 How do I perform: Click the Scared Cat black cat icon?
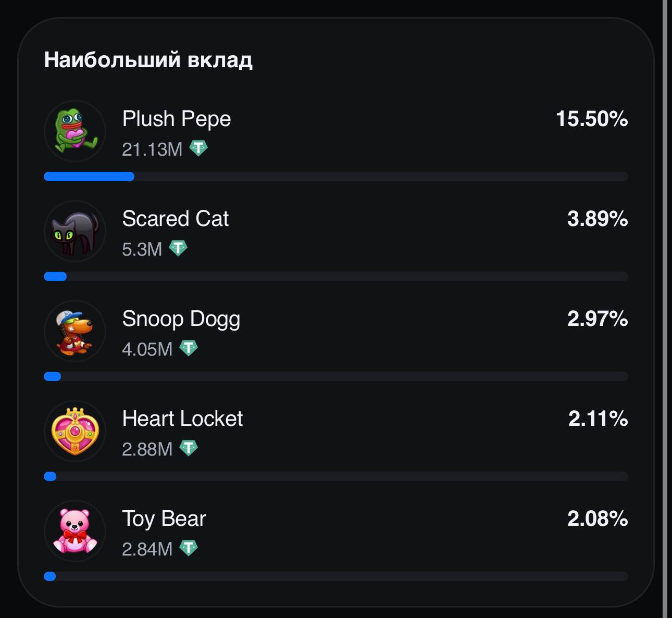click(75, 231)
